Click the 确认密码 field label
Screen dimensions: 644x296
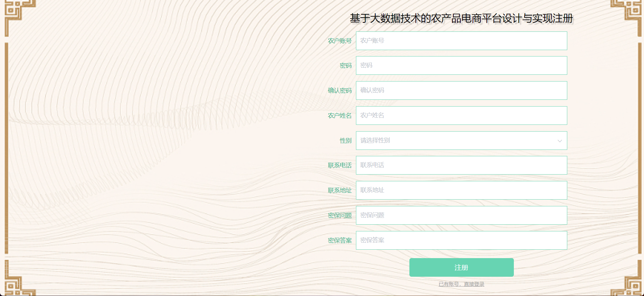[x=340, y=90]
